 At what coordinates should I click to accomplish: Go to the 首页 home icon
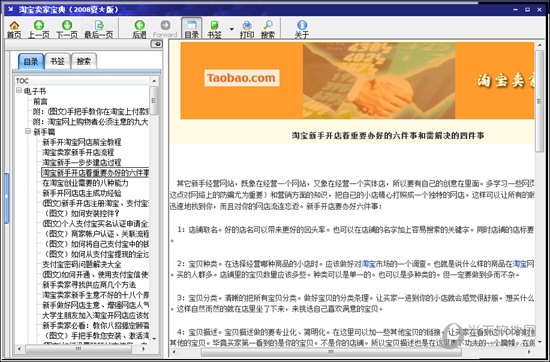14,29
